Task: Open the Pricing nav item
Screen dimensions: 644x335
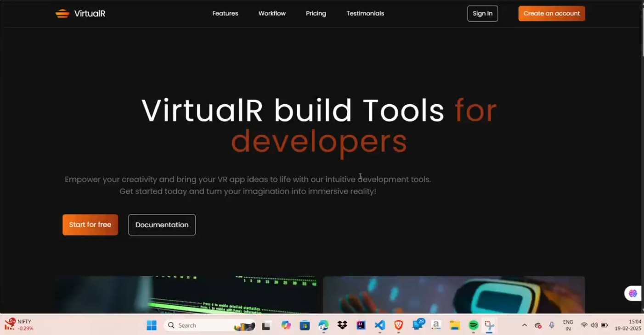Action: click(316, 14)
